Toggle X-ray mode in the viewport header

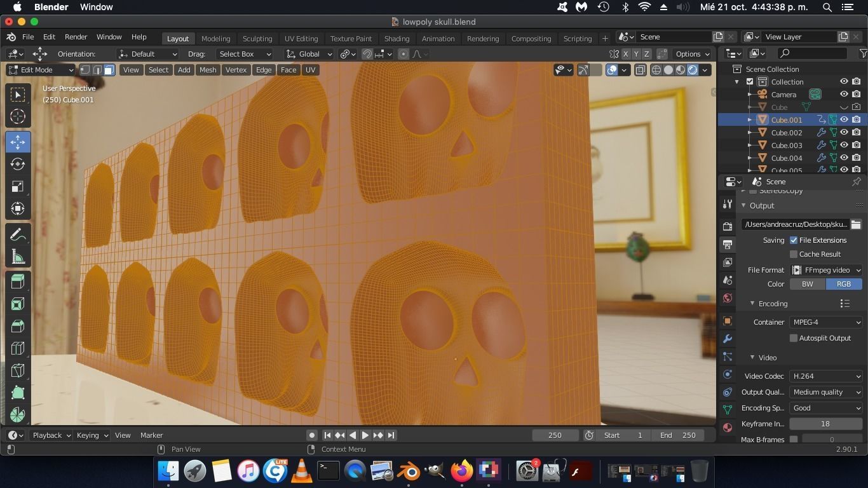pos(641,70)
